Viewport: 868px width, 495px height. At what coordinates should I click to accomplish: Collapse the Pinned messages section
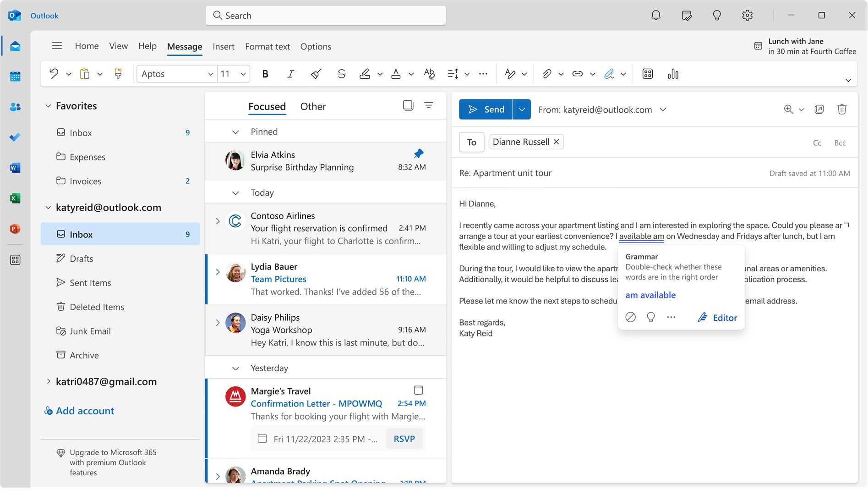click(235, 132)
